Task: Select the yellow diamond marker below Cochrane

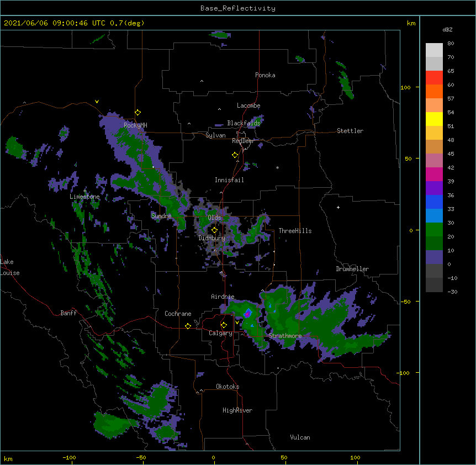Action: [188, 326]
